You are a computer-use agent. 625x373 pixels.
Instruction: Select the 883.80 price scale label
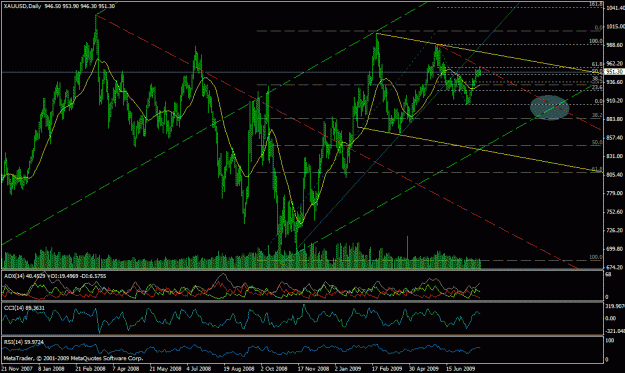coord(615,119)
